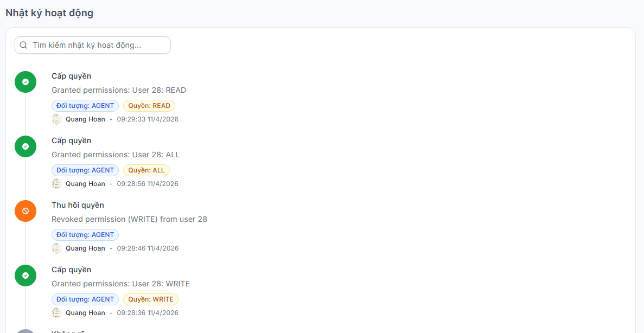This screenshot has height=333, width=644.
Task: Click the 'Nhật ký hoạt động' heading
Action: 49,13
